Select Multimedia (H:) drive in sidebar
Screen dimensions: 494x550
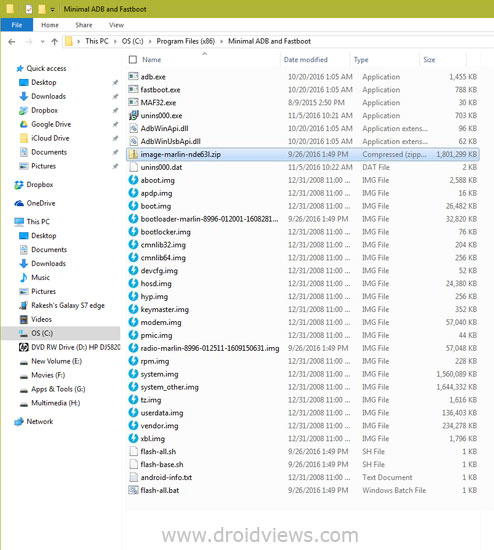click(x=56, y=403)
